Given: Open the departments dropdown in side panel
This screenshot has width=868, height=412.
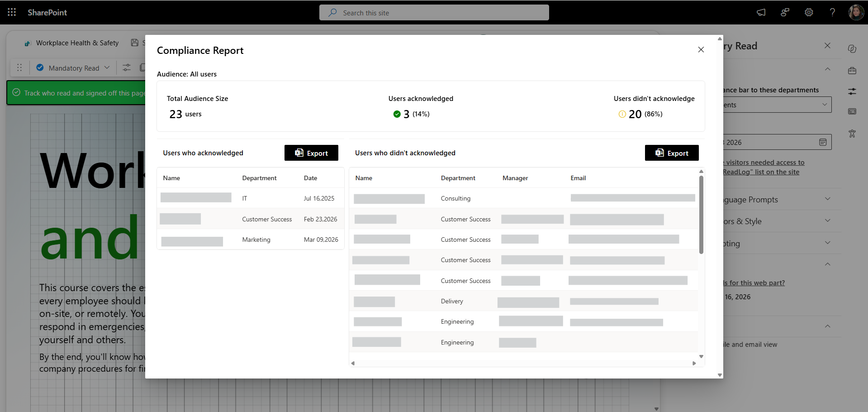Looking at the screenshot, I should point(778,105).
